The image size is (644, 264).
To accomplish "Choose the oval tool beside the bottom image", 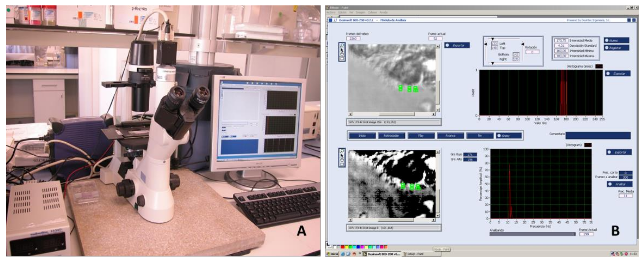I will pyautogui.click(x=342, y=160).
